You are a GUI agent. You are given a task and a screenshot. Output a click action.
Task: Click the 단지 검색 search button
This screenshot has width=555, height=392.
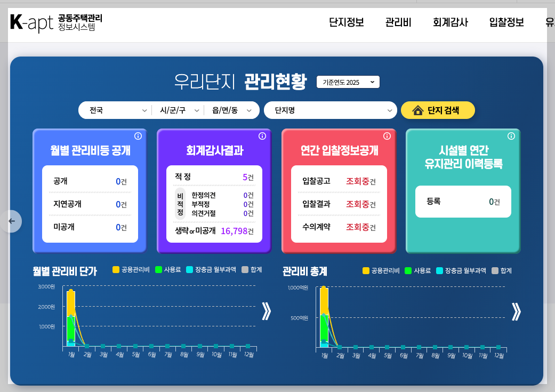coord(438,110)
